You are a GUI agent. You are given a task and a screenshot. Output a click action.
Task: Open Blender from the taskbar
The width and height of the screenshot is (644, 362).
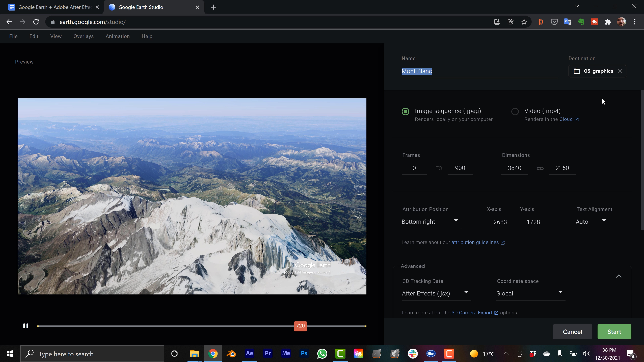(231, 353)
